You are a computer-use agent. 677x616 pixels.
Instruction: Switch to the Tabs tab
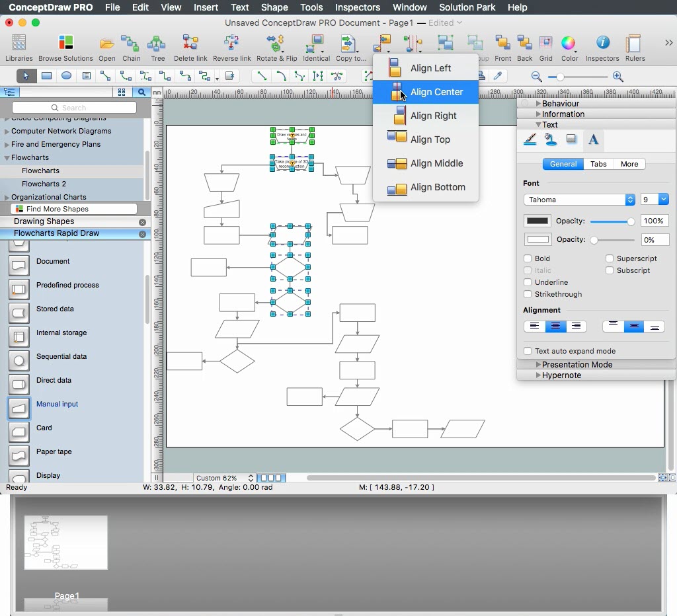[598, 164]
